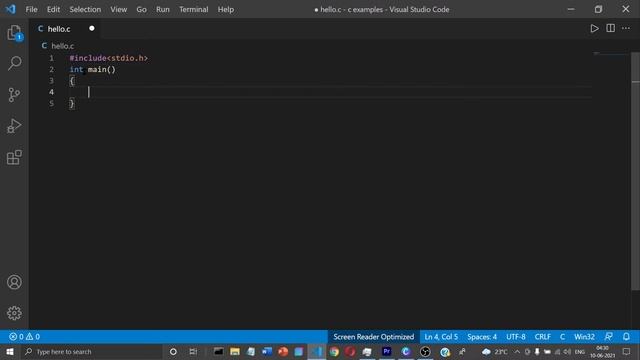Open the Selection menu

pos(85,9)
